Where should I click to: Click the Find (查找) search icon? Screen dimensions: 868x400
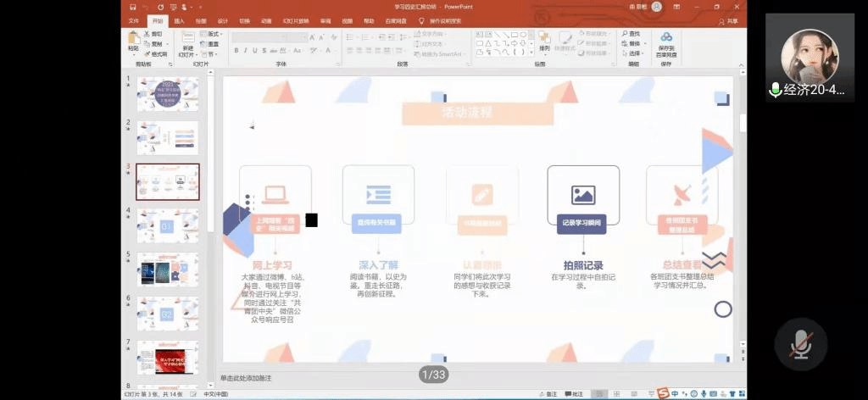[x=625, y=34]
